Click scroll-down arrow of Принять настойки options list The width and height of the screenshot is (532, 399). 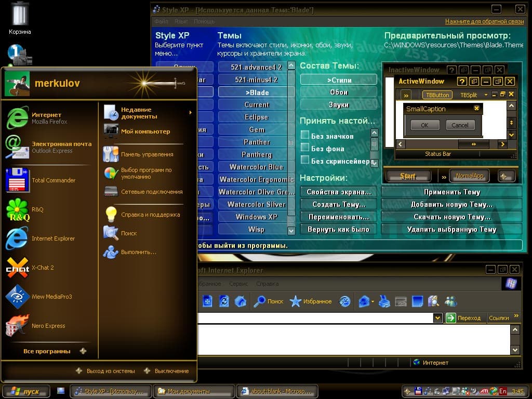tap(374, 163)
